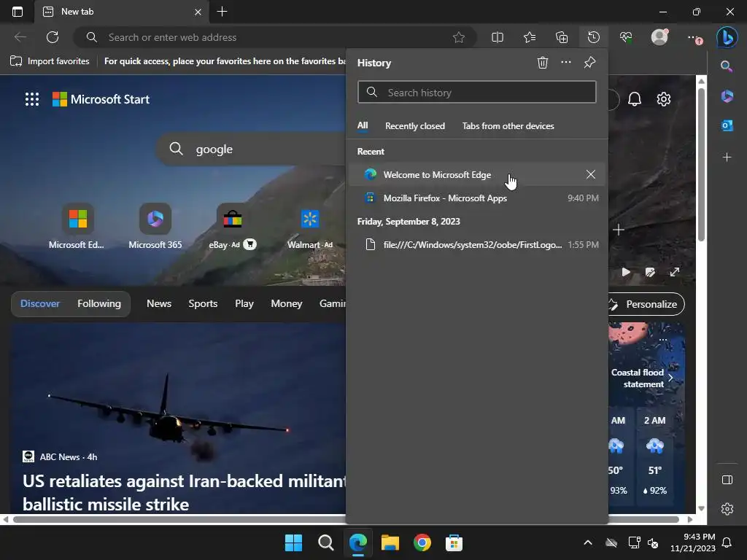Open split screen view
Viewport: 747px width, 560px height.
[498, 37]
